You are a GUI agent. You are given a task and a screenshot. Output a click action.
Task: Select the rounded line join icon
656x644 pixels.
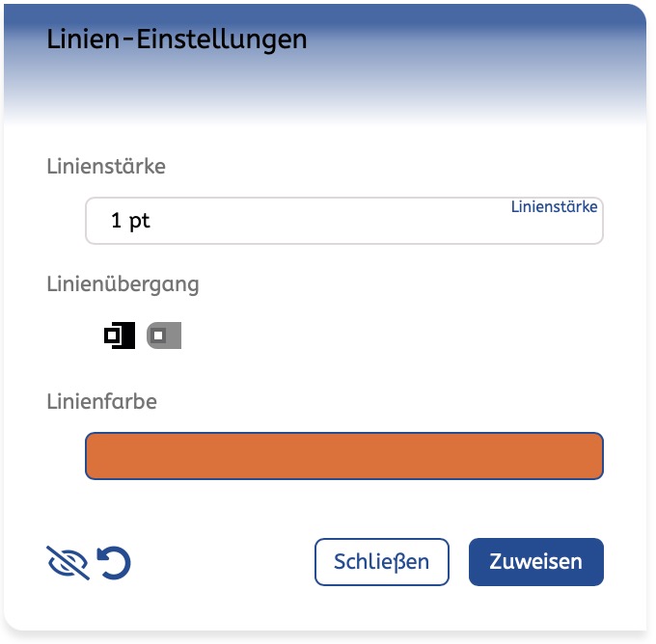coord(164,335)
